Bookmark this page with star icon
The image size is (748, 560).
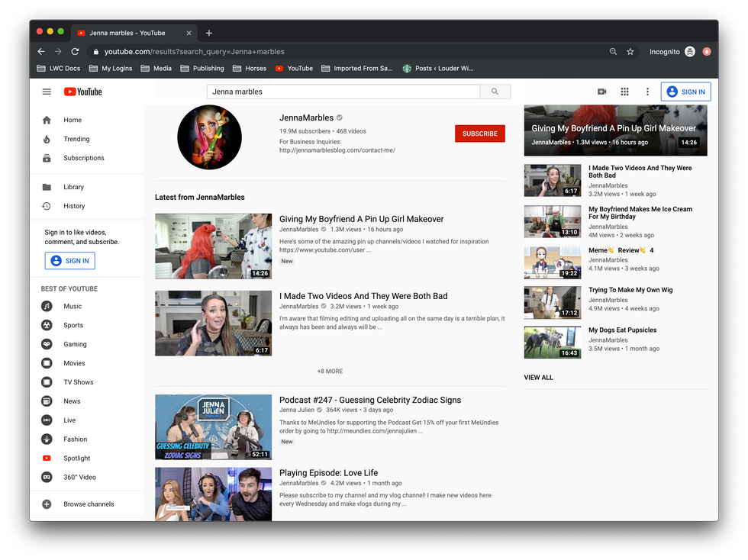[630, 52]
